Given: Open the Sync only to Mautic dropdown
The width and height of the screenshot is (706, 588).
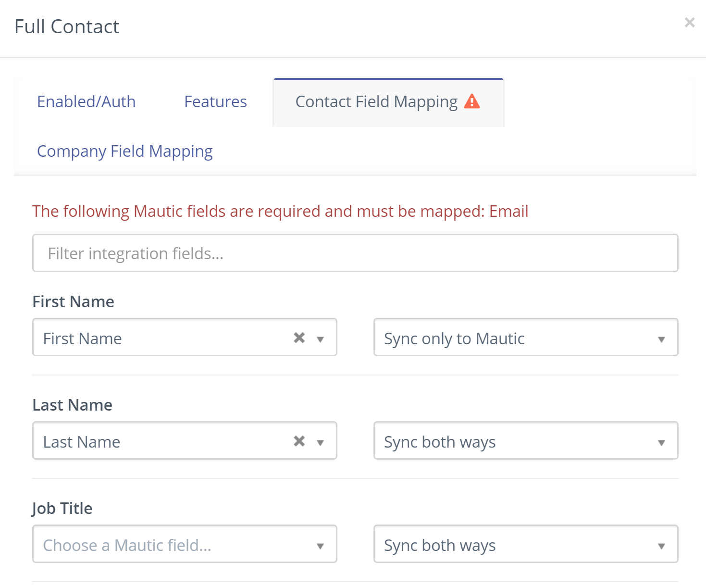Looking at the screenshot, I should tap(526, 337).
